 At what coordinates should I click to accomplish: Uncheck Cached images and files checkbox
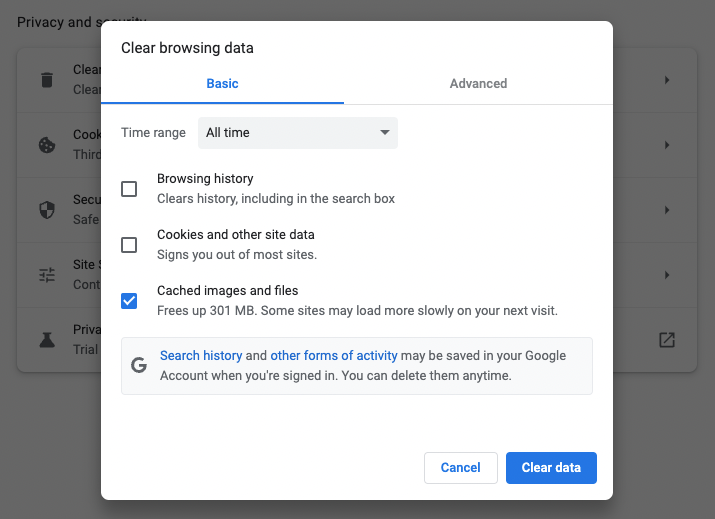(129, 301)
